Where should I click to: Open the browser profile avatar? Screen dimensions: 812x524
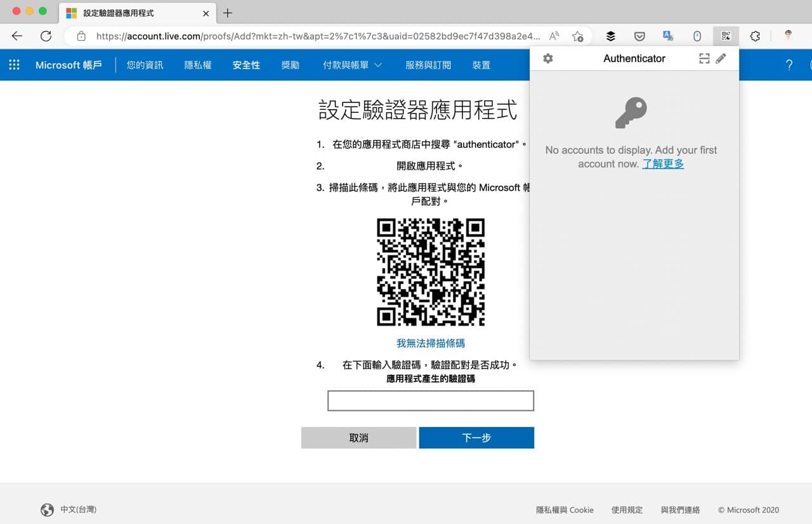[x=789, y=36]
